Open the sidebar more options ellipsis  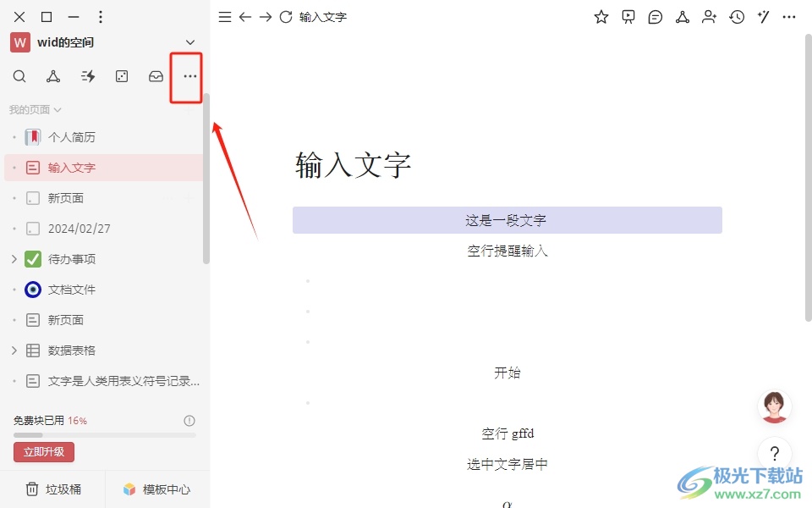coord(190,76)
